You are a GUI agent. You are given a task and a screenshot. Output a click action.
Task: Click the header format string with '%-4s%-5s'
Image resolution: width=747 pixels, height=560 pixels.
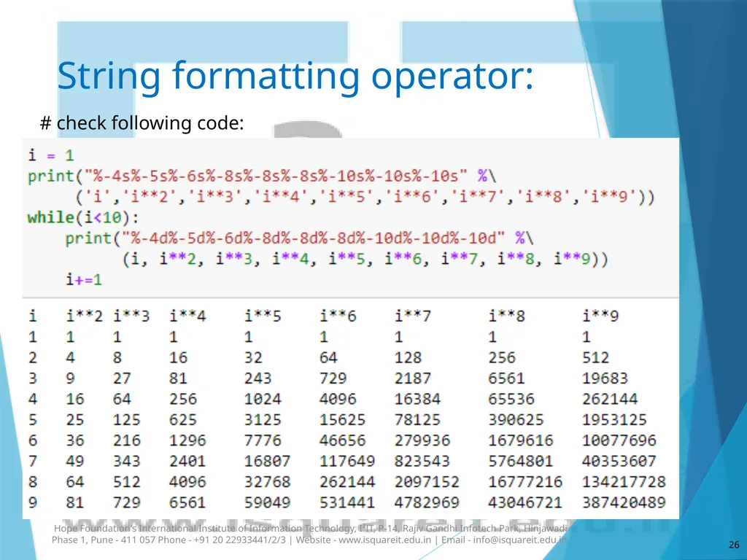coord(276,176)
